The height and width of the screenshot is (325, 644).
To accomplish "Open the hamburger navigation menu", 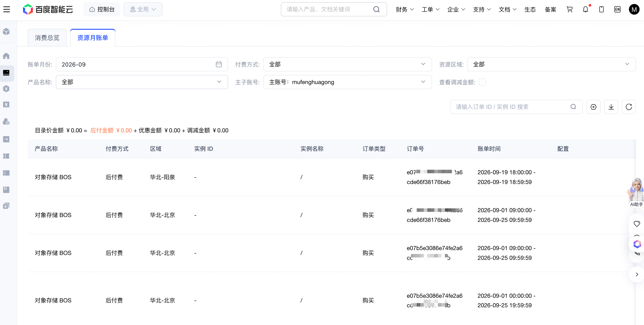I will 7,10.
